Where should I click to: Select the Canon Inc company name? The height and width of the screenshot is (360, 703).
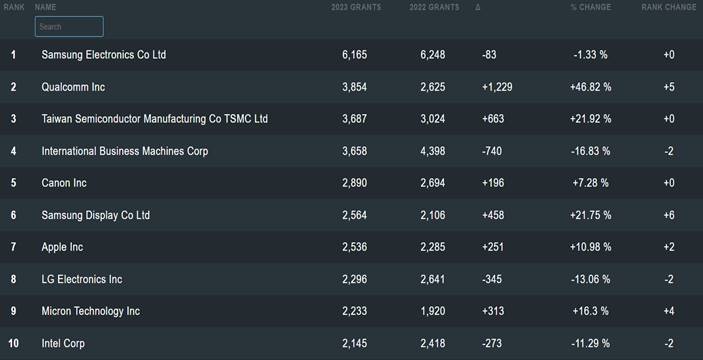coord(64,183)
